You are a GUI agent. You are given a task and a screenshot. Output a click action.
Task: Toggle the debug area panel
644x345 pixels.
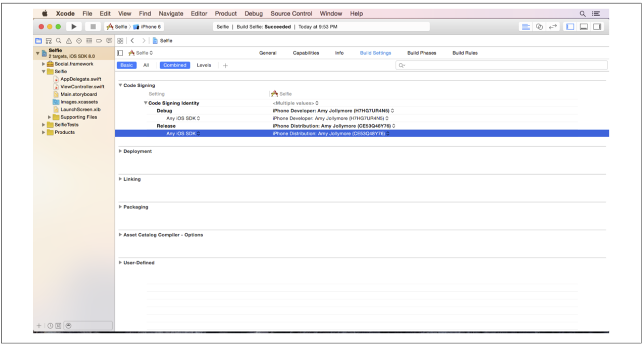584,26
